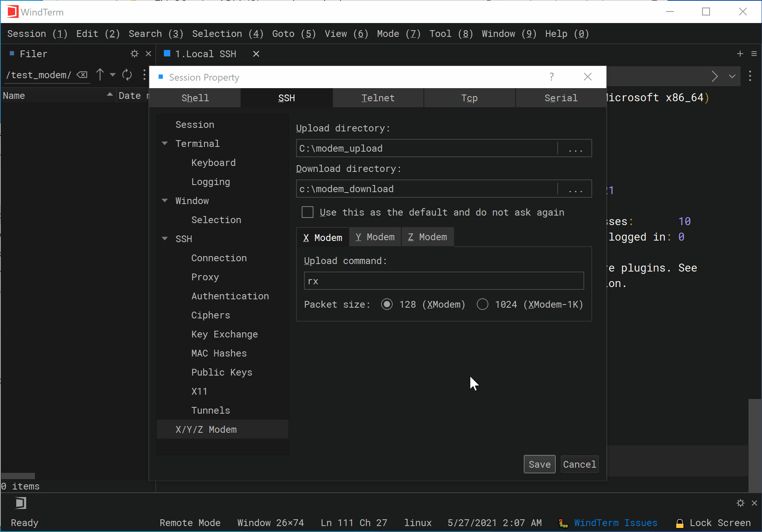Click the Y Modem tab
Screen dimensions: 762x532
click(x=375, y=237)
